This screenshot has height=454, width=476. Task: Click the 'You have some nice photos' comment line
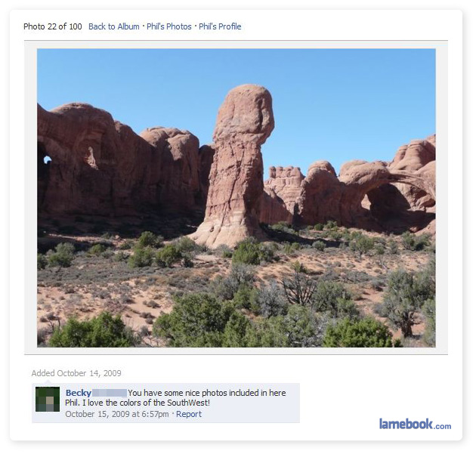click(207, 393)
